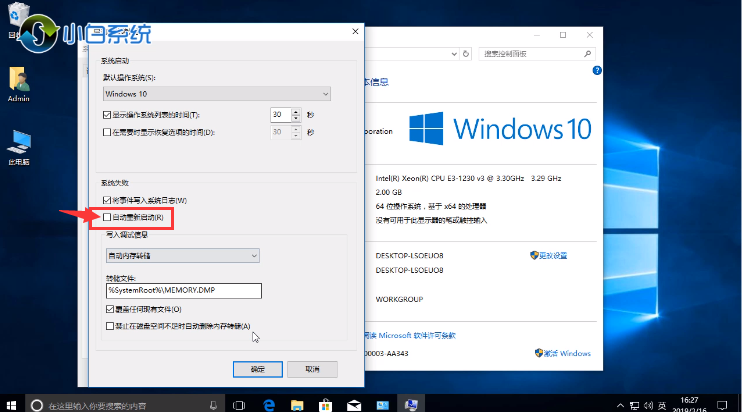
Task: Click the 取消 Cancel button
Action: point(312,369)
